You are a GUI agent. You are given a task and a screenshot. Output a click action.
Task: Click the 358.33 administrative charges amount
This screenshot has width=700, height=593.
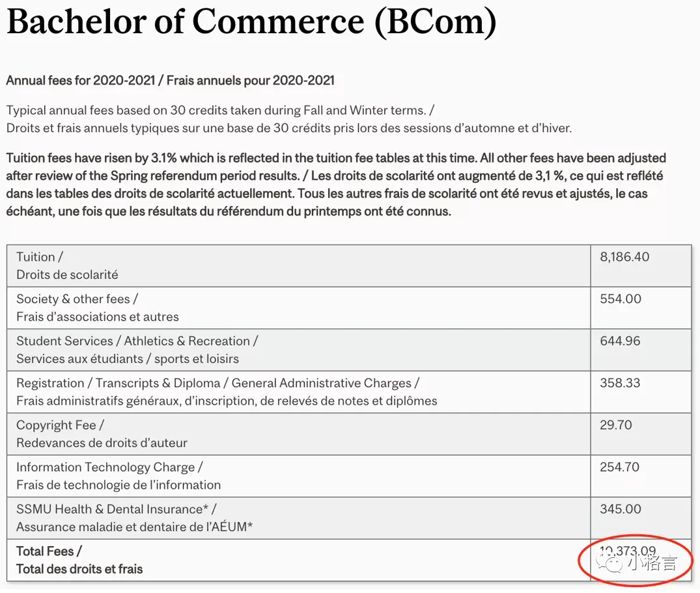point(620,383)
